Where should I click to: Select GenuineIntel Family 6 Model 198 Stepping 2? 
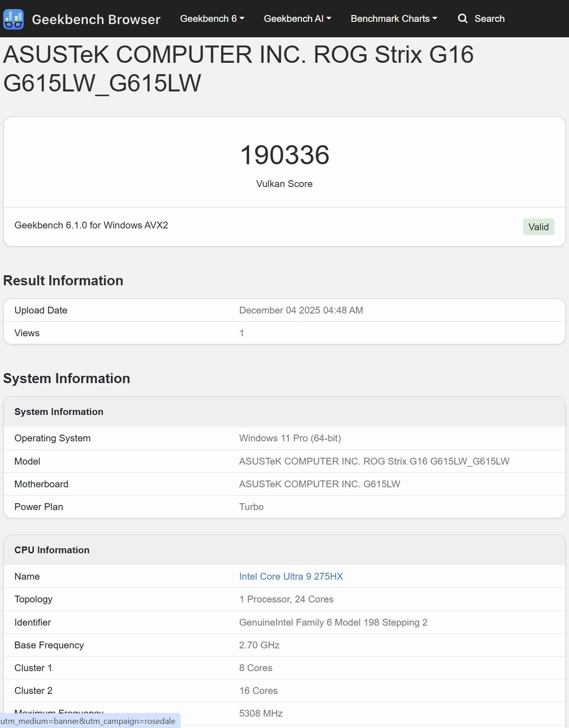pos(333,622)
